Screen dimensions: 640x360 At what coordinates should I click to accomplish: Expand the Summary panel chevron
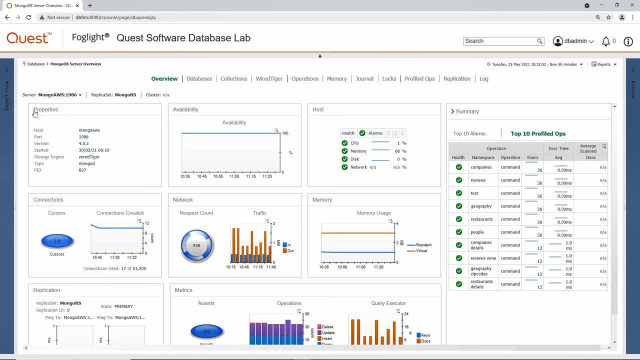tap(452, 111)
